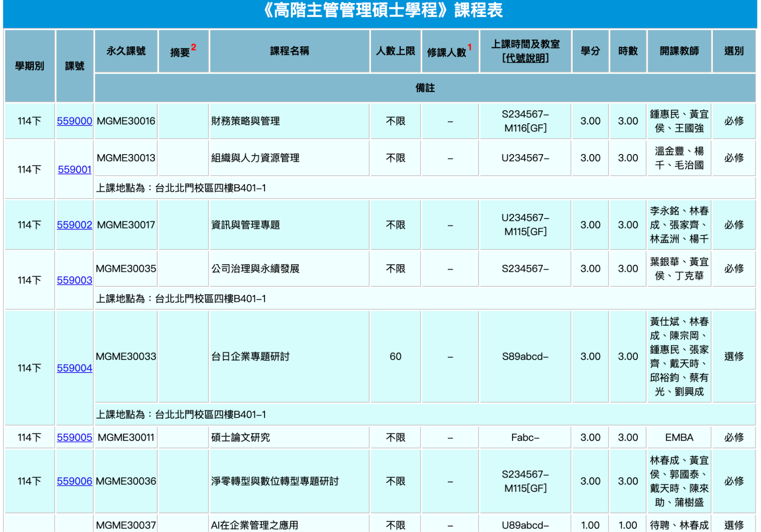761x532 pixels.
Task: Open course link 559000
Action: pos(74,121)
